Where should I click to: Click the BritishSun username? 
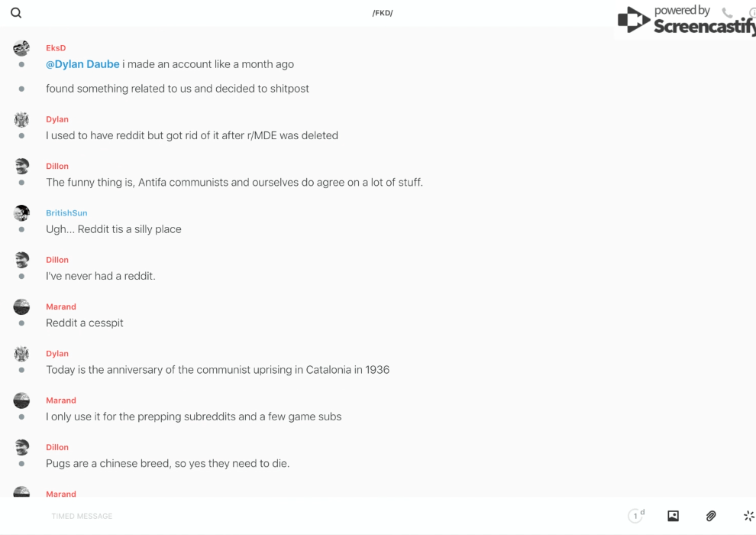tap(66, 213)
